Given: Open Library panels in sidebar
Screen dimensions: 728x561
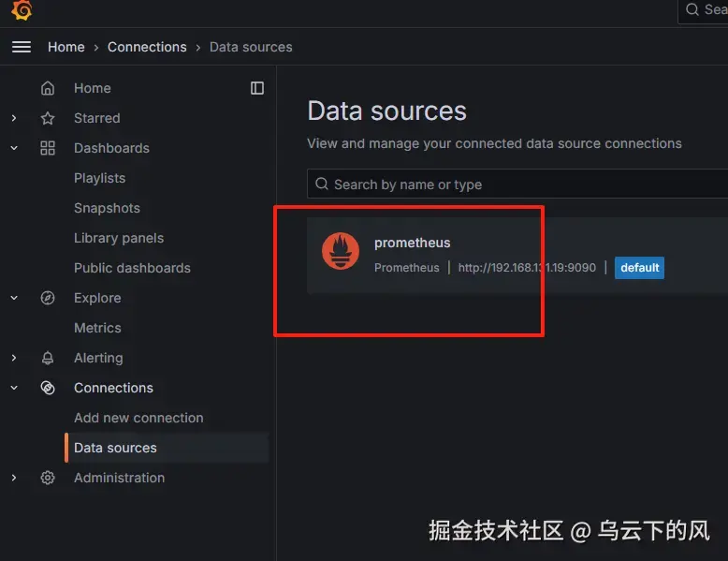Looking at the screenshot, I should pyautogui.click(x=119, y=238).
